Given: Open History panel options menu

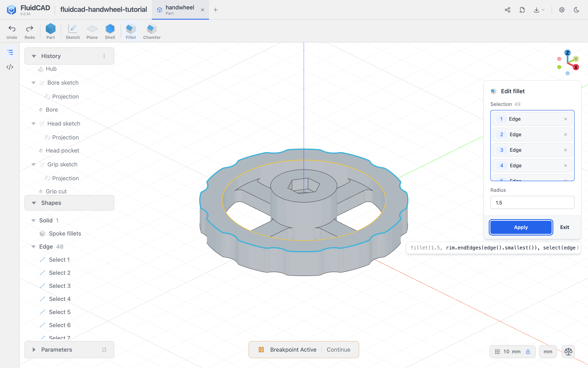Looking at the screenshot, I should (x=104, y=56).
